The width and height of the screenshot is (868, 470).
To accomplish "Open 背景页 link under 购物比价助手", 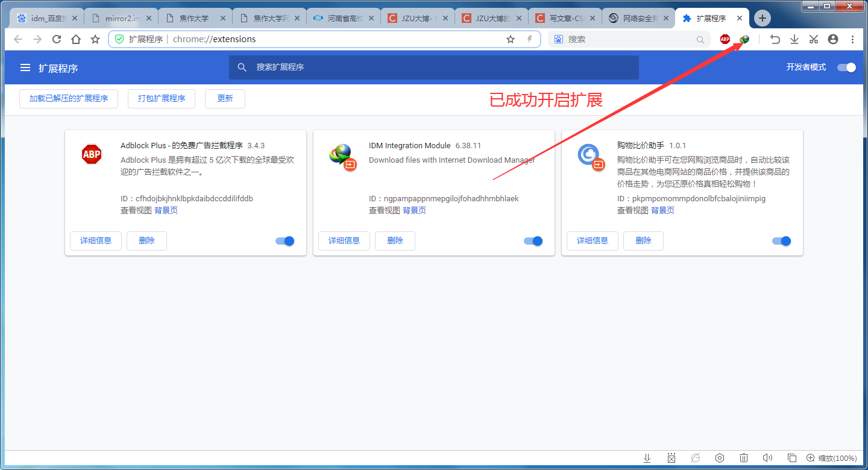I will tap(662, 210).
